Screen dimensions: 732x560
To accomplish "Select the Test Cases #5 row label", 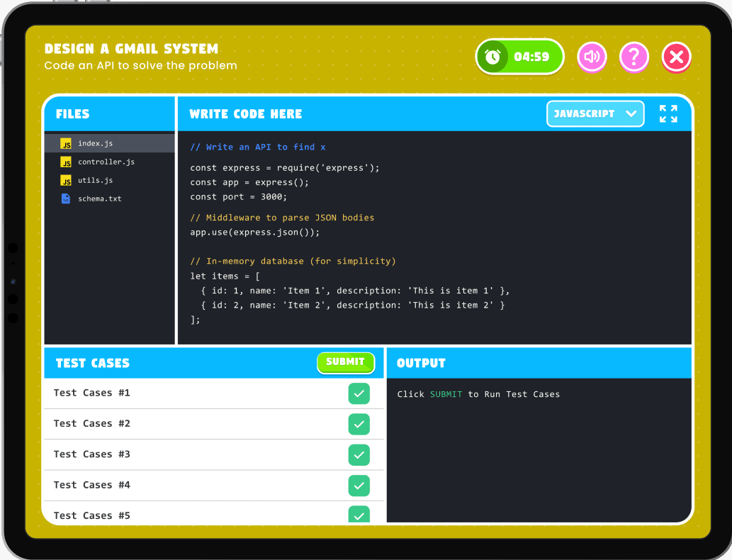I will pos(92,515).
